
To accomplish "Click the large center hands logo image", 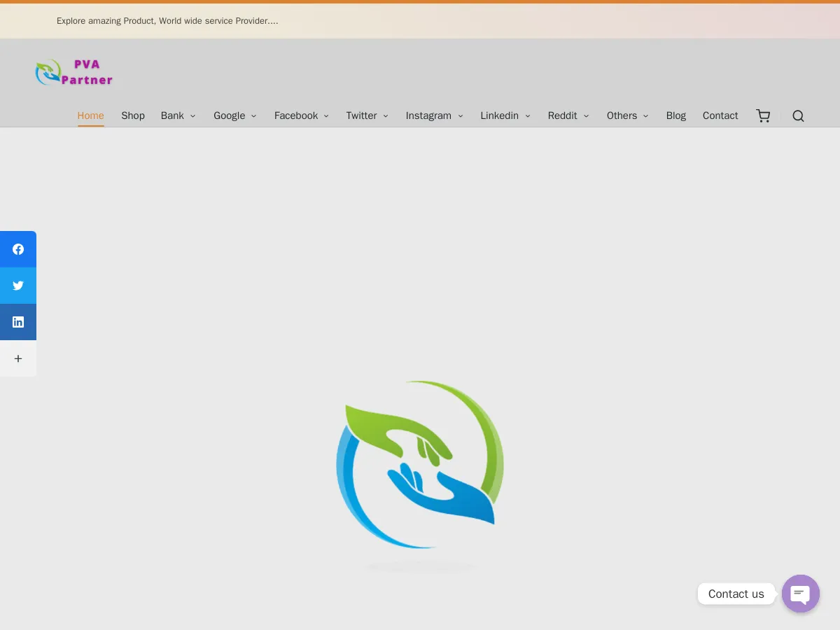I will 420,465.
